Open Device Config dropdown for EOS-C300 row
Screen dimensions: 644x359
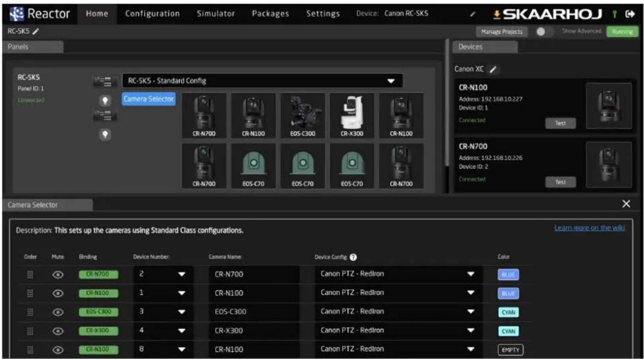coord(398,312)
